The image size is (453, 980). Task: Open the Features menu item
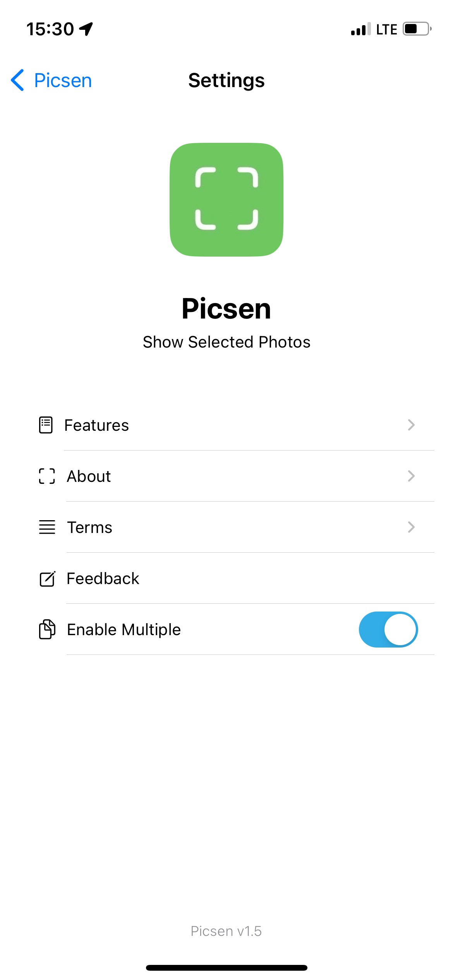[x=96, y=425]
